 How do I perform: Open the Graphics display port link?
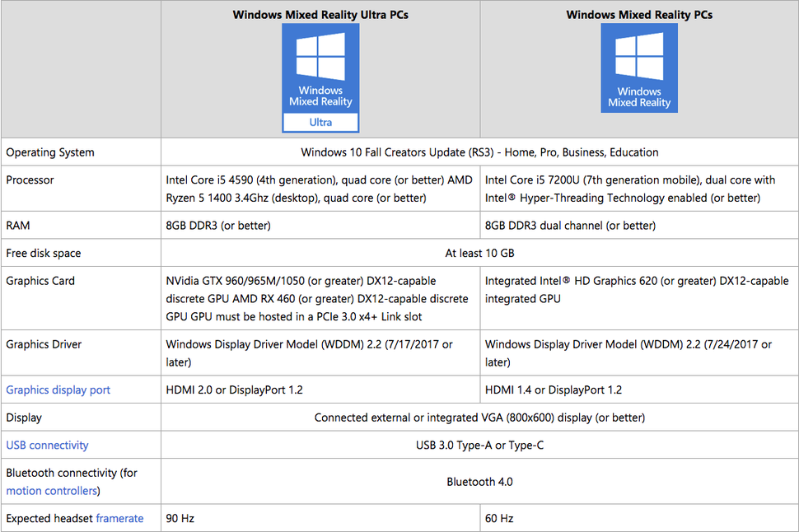pyautogui.click(x=58, y=390)
